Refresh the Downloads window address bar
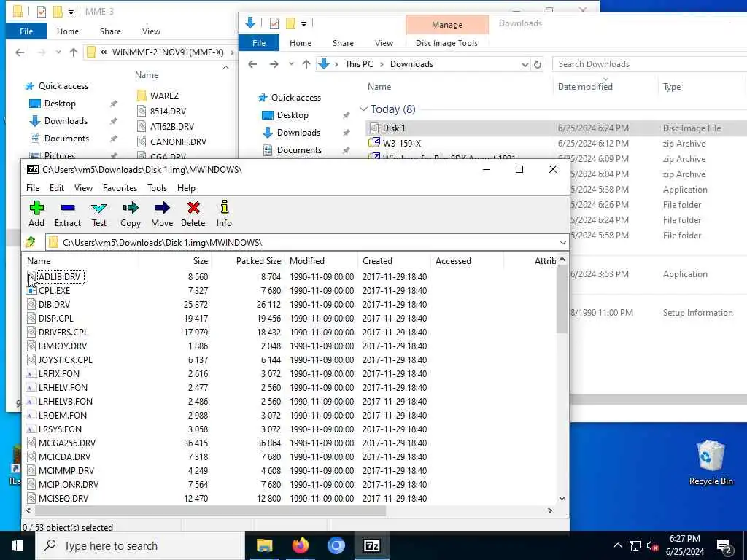This screenshot has width=747, height=560. [538, 64]
